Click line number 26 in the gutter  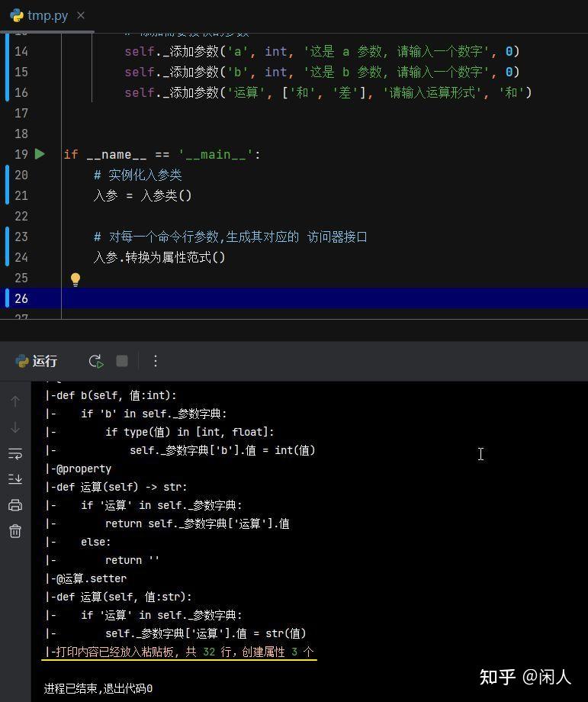tap(21, 298)
